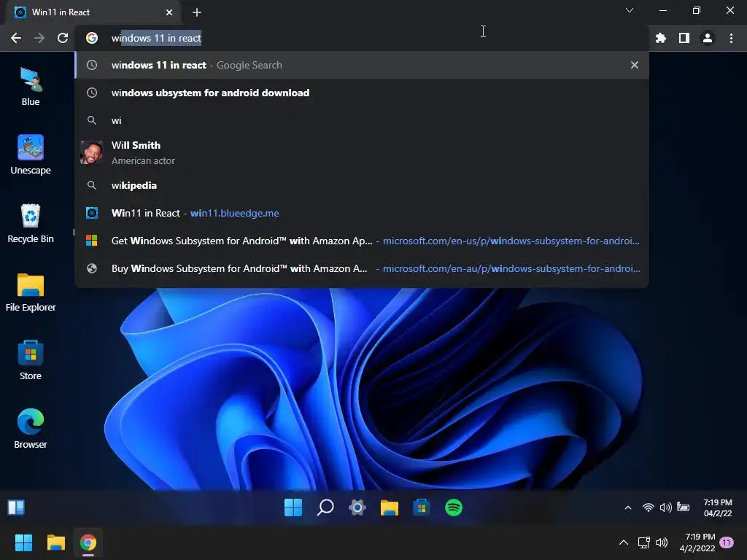Click the Wi-Fi icon in inner tray
Image resolution: width=747 pixels, height=560 pixels.
[649, 507]
